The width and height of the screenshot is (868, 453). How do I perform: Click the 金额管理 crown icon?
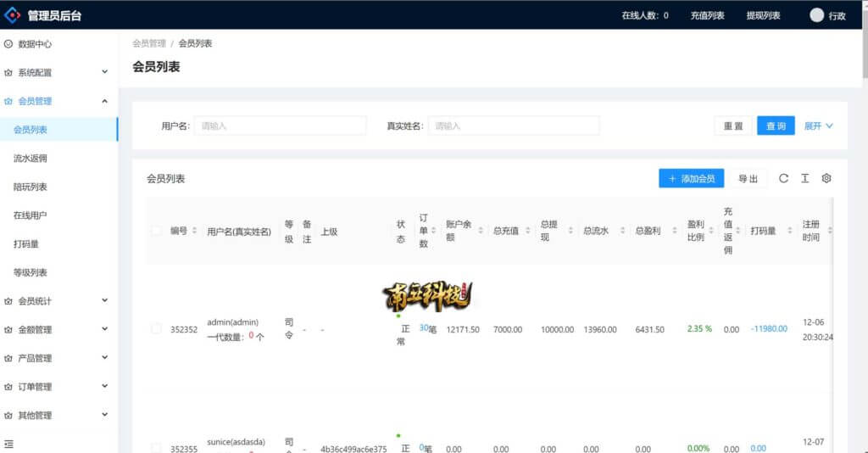click(x=8, y=329)
